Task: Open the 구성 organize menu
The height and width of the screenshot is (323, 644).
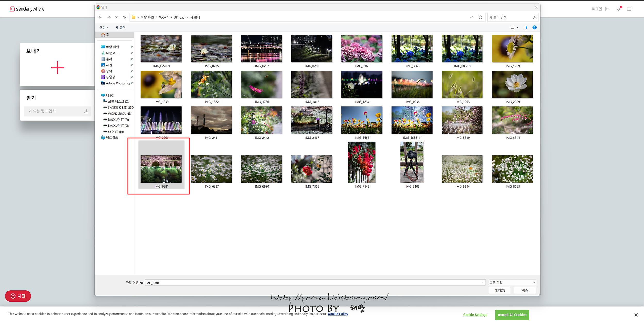Action: tap(104, 28)
